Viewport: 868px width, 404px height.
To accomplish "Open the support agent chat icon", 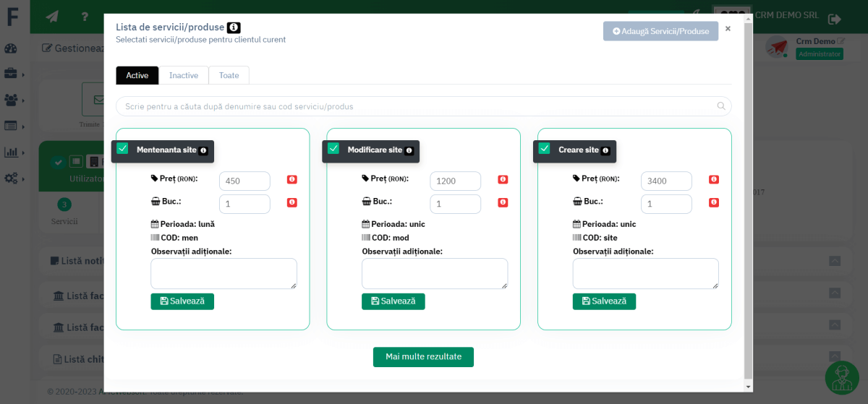I will tap(846, 377).
